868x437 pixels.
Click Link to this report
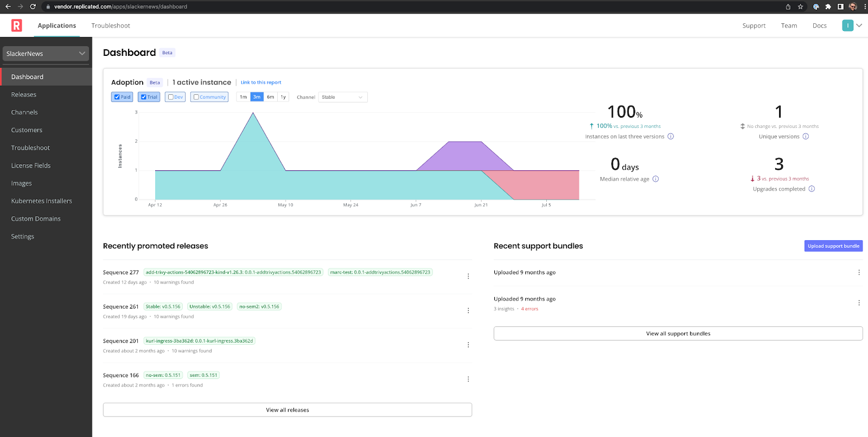(261, 82)
